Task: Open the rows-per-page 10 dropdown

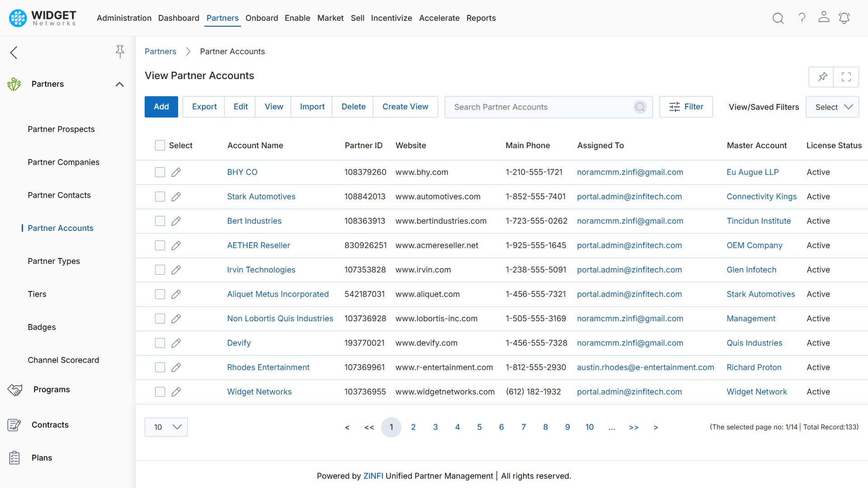Action: click(166, 427)
